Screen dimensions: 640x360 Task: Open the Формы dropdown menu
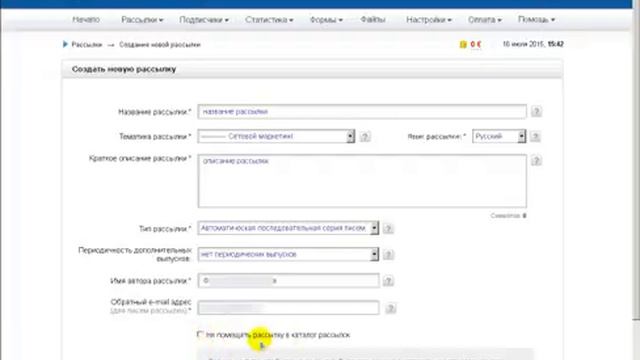326,20
